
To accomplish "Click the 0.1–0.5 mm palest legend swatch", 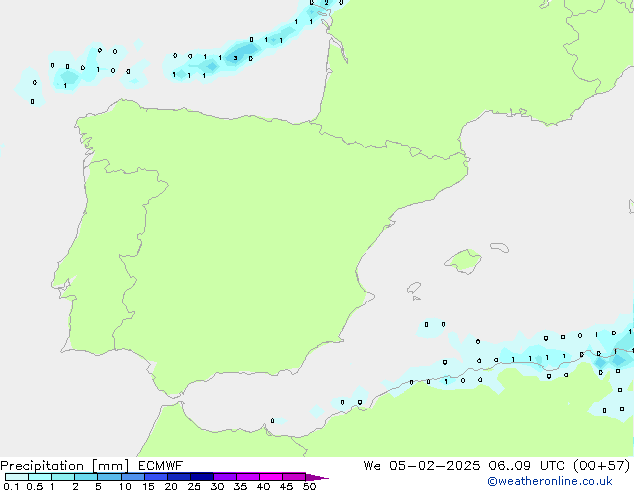I will (17, 477).
